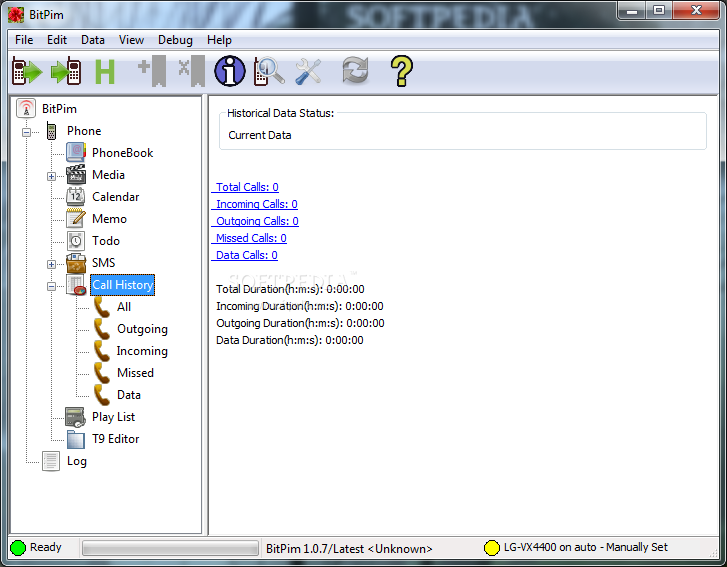This screenshot has height=567, width=727.
Task: Open the Phone Info blue 'i' icon
Action: tap(230, 71)
